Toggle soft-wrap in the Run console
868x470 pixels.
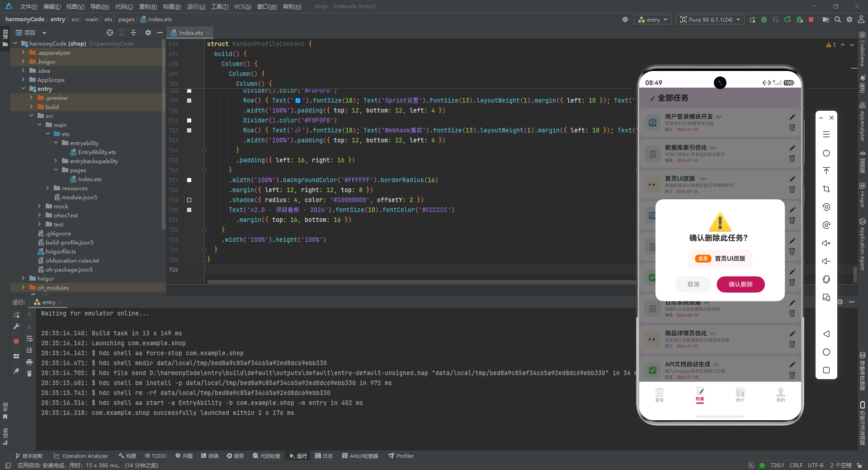click(29, 338)
